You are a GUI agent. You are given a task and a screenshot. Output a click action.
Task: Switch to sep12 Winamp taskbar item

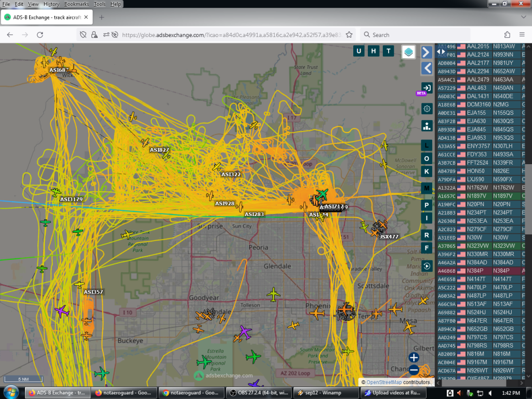point(326,393)
